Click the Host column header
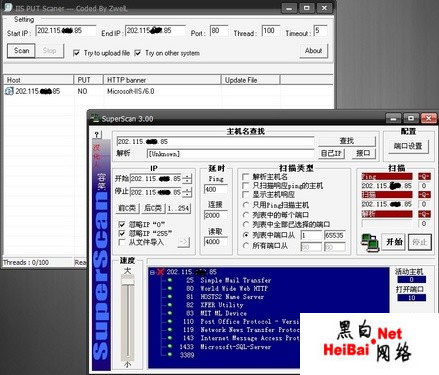The width and height of the screenshot is (439, 375). point(38,80)
